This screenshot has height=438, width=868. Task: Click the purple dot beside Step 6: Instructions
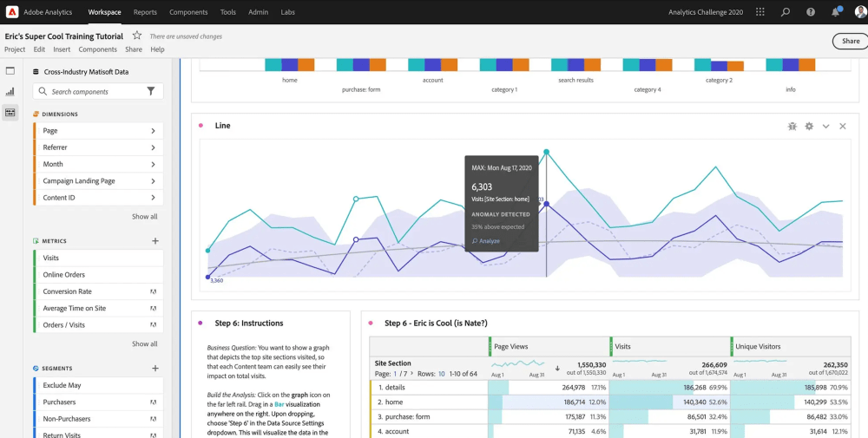coord(201,323)
